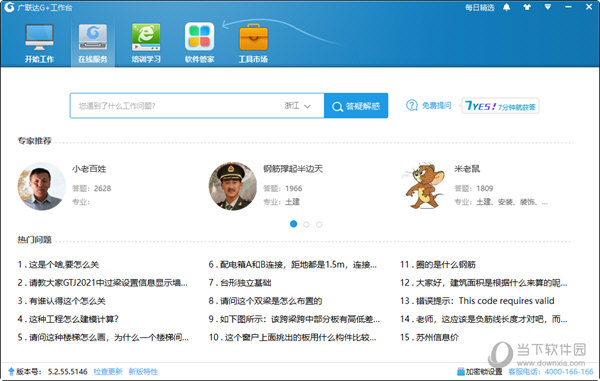Click the 检查更新 link
This screenshot has width=600, height=381.
[x=108, y=371]
